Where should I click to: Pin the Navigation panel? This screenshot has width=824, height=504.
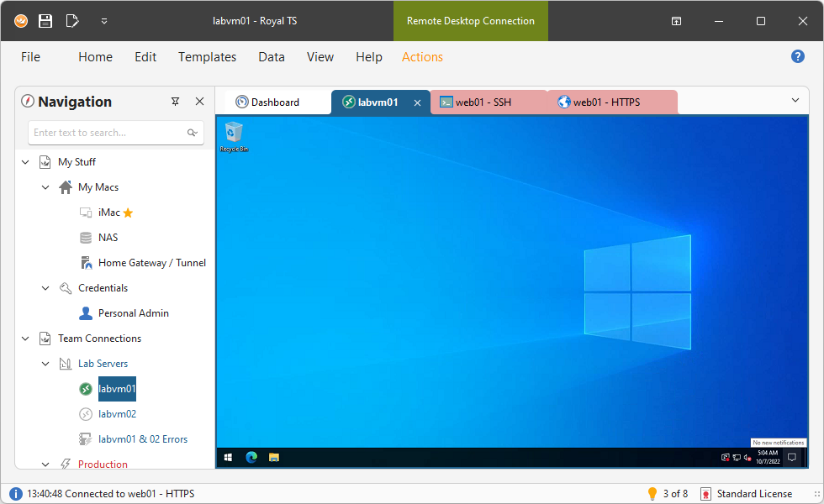(x=175, y=102)
